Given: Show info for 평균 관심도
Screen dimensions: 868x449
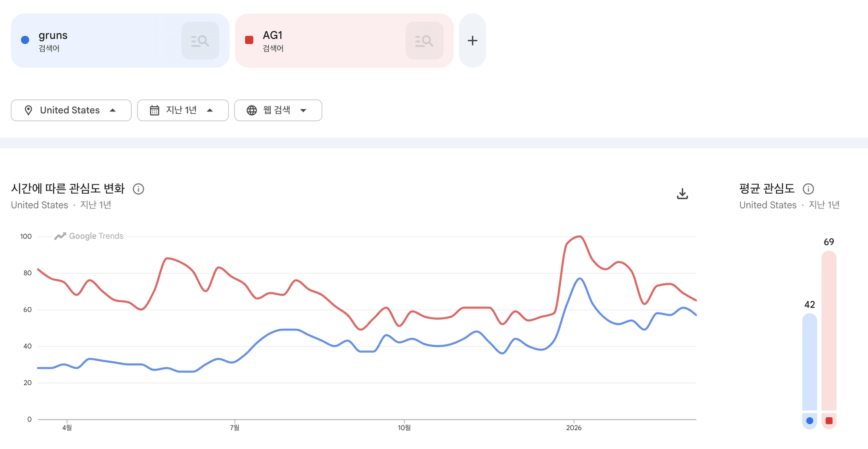Looking at the screenshot, I should coord(808,189).
